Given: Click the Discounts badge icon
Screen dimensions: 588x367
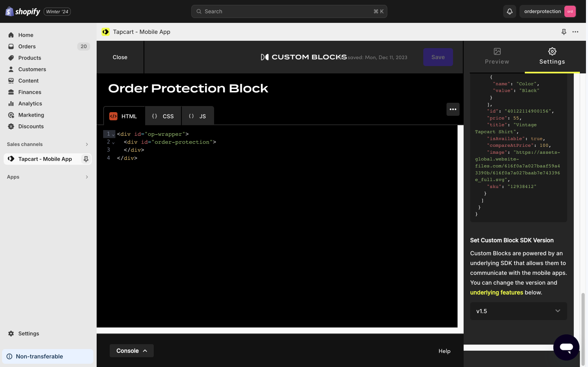Looking at the screenshot, I should [x=11, y=126].
